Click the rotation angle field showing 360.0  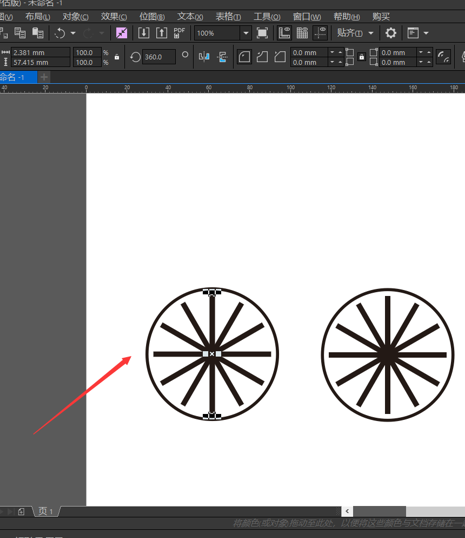[x=158, y=57]
